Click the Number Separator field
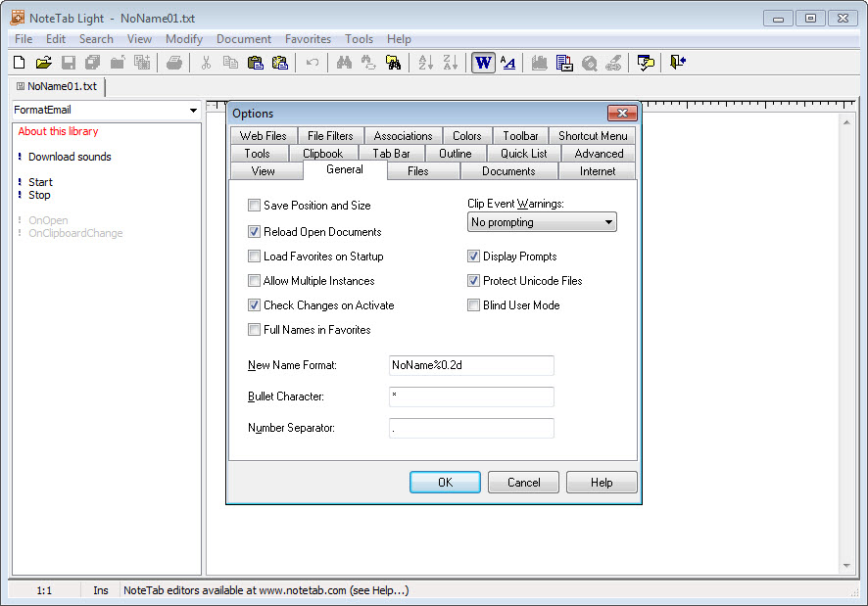The width and height of the screenshot is (868, 606). (471, 429)
